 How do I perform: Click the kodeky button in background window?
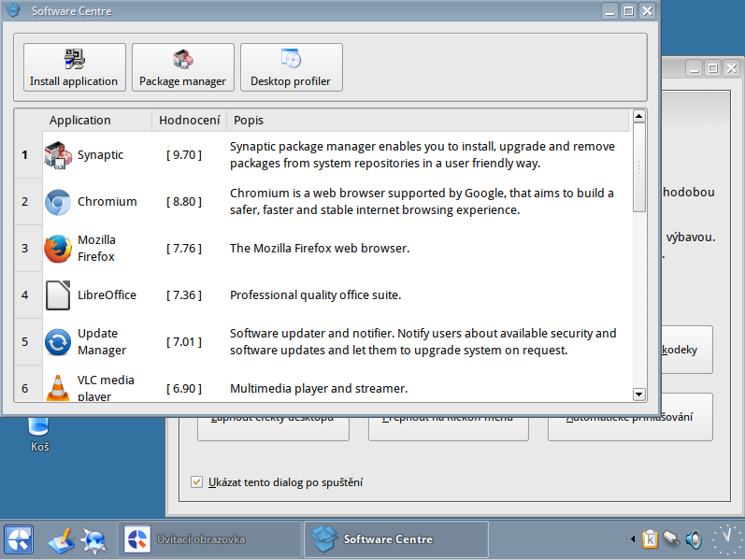[686, 350]
